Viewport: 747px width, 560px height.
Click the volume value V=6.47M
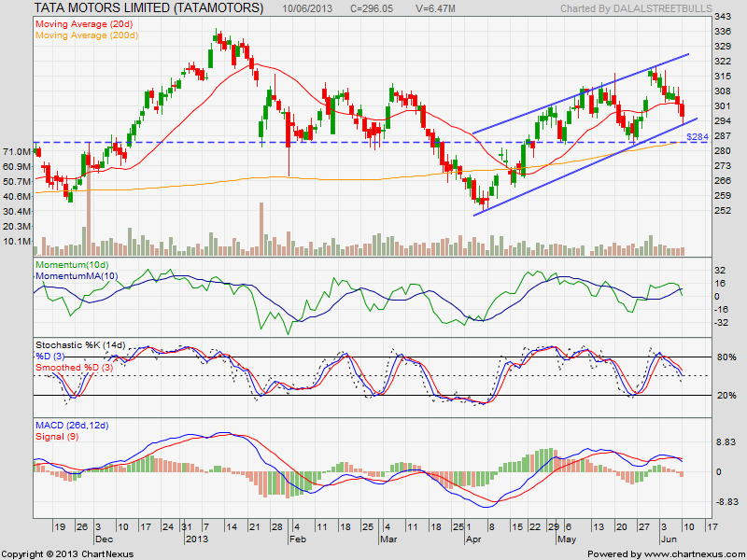click(435, 8)
